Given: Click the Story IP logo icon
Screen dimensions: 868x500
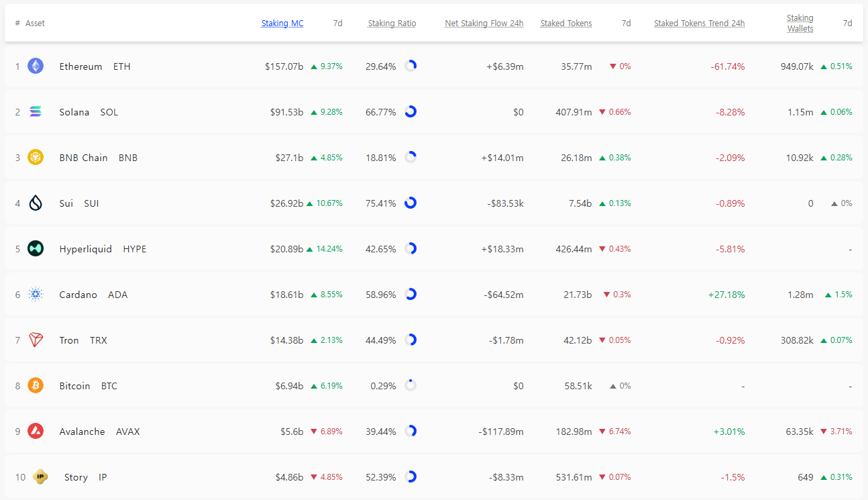Looking at the screenshot, I should 40,477.
